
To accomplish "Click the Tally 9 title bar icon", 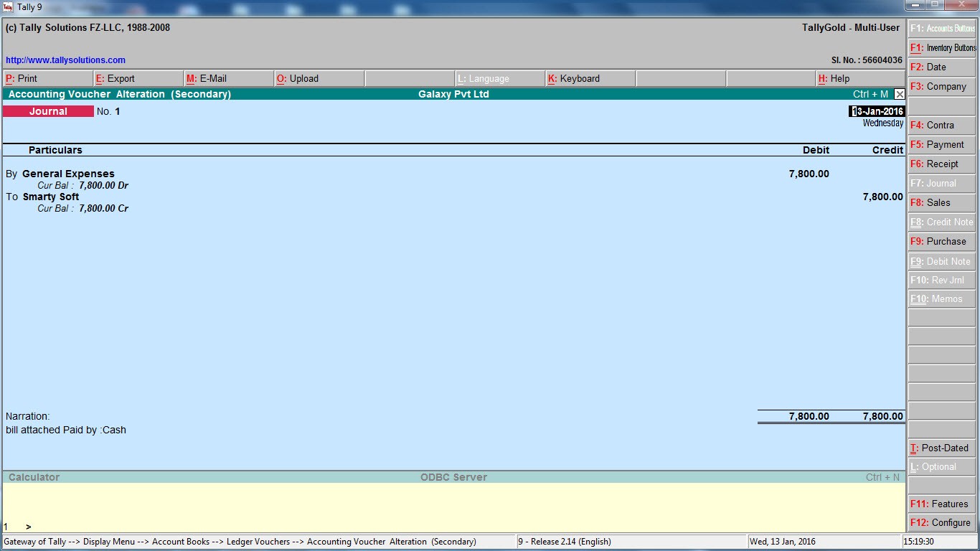I will pos(8,6).
